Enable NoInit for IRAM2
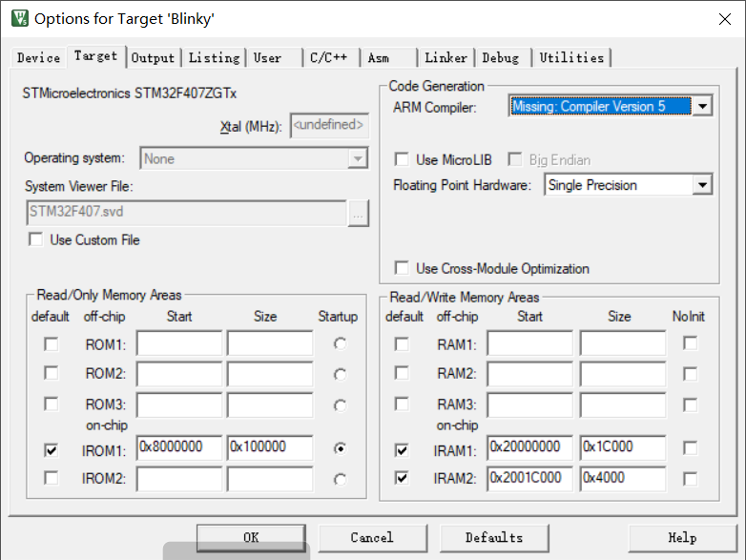 coord(690,479)
